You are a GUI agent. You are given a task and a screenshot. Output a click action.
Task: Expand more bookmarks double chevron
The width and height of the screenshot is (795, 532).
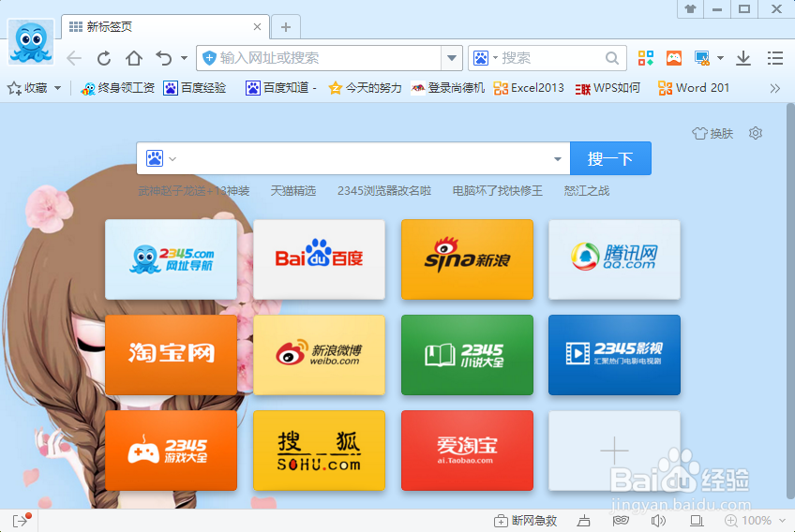click(774, 89)
